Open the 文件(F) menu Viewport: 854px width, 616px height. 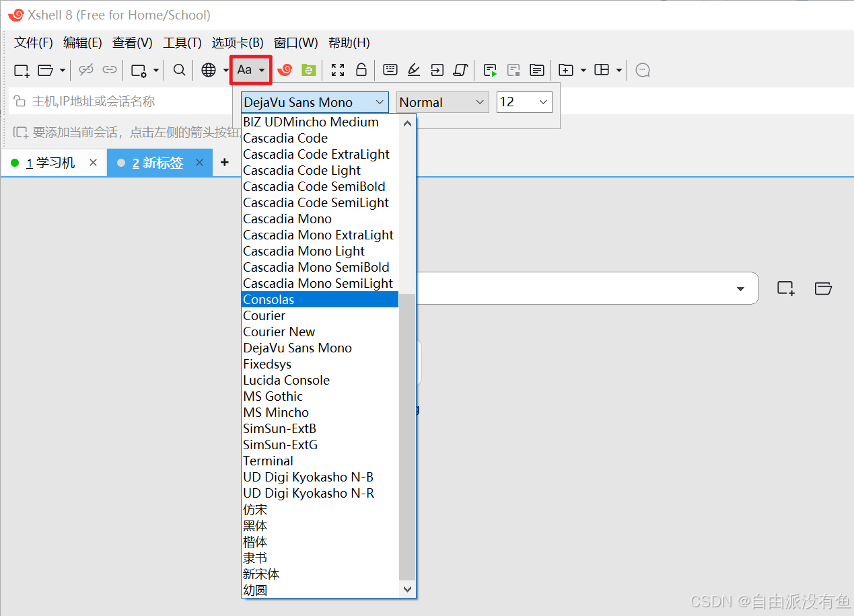(34, 43)
